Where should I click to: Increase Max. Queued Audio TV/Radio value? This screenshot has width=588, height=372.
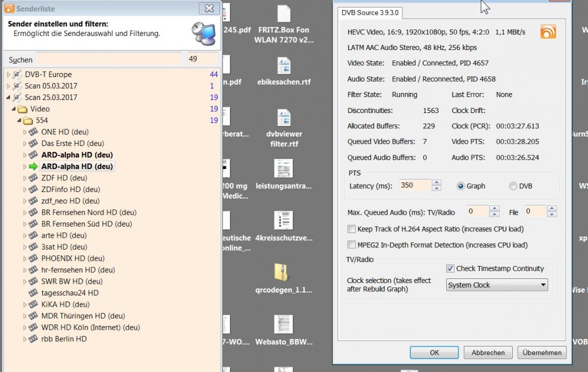[495, 208]
